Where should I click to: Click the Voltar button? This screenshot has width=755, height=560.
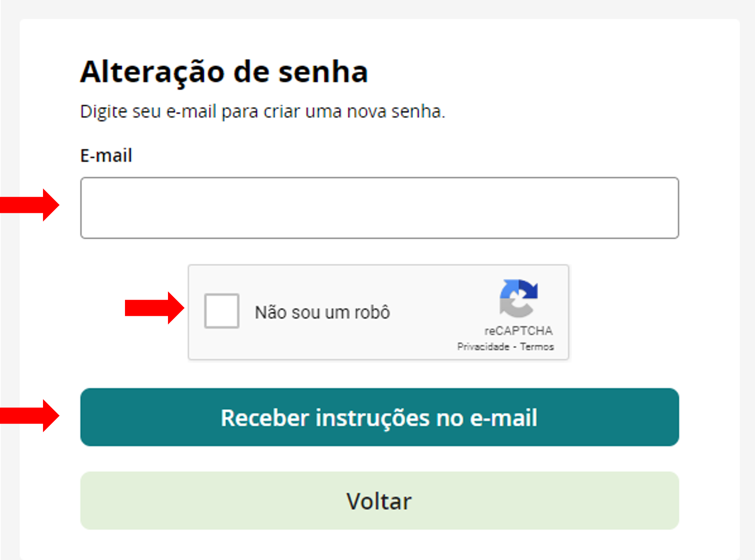pyautogui.click(x=379, y=501)
